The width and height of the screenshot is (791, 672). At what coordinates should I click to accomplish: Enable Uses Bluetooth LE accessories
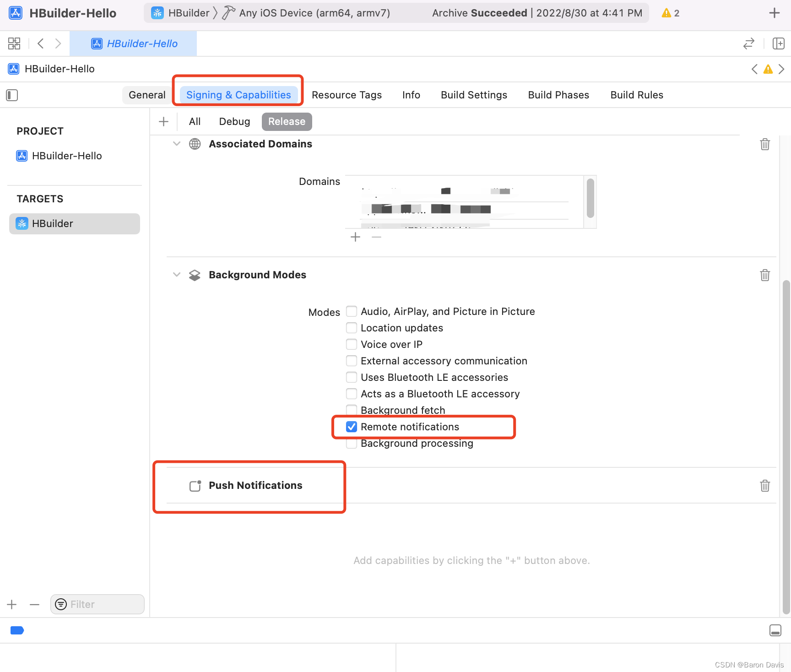352,377
